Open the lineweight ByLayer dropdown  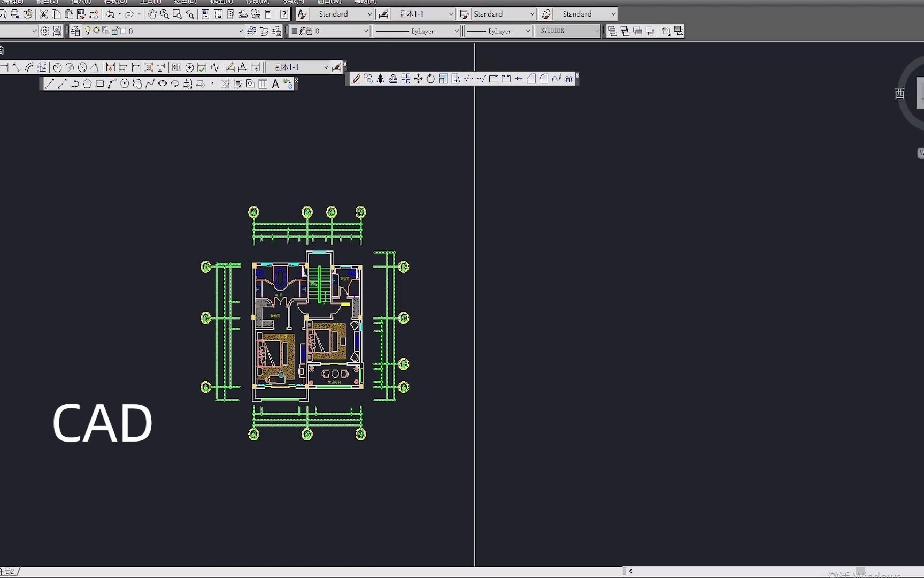[527, 31]
